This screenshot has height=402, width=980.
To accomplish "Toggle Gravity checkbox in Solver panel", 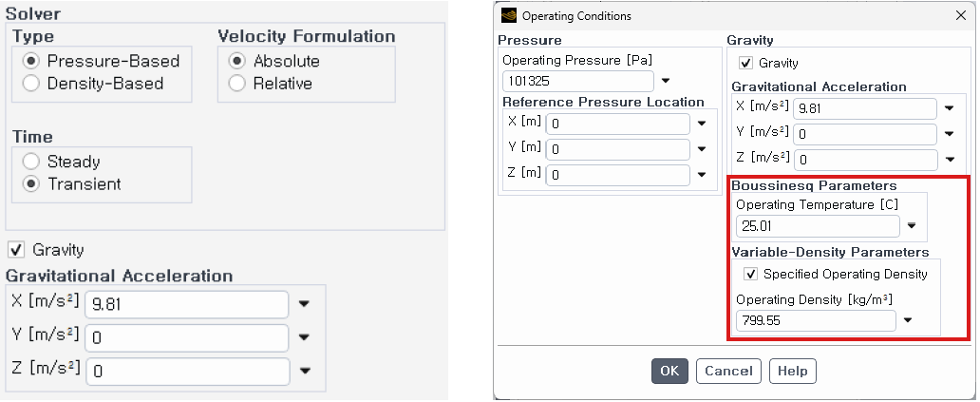I will pos(16,250).
